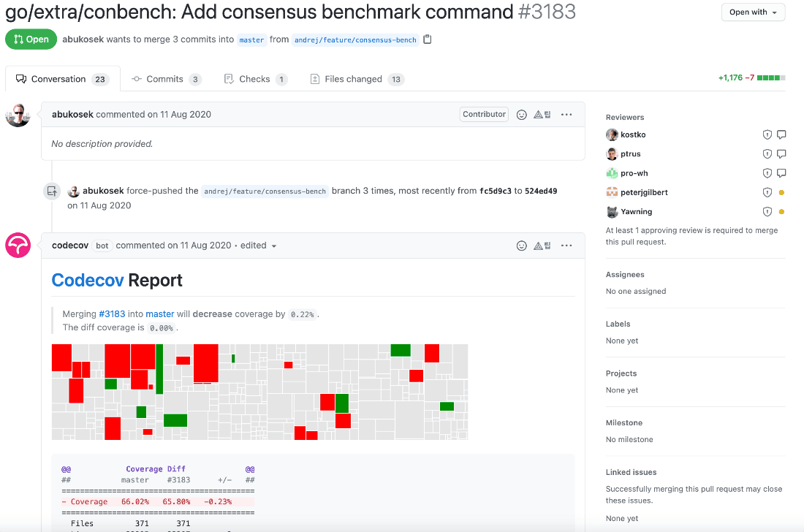The image size is (804, 532).
Task: Click the 'on 11 Aug 2020' timestamp on abukosek's comment
Action: (179, 114)
